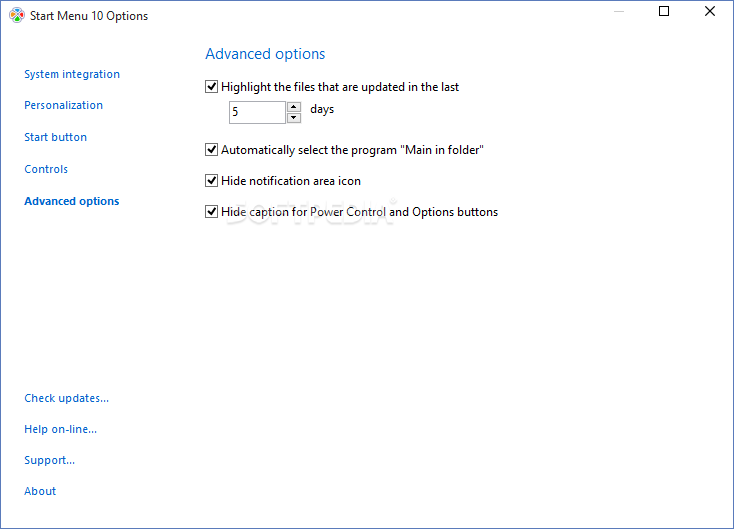Click the Support... link
This screenshot has height=529, width=734.
pyautogui.click(x=50, y=460)
